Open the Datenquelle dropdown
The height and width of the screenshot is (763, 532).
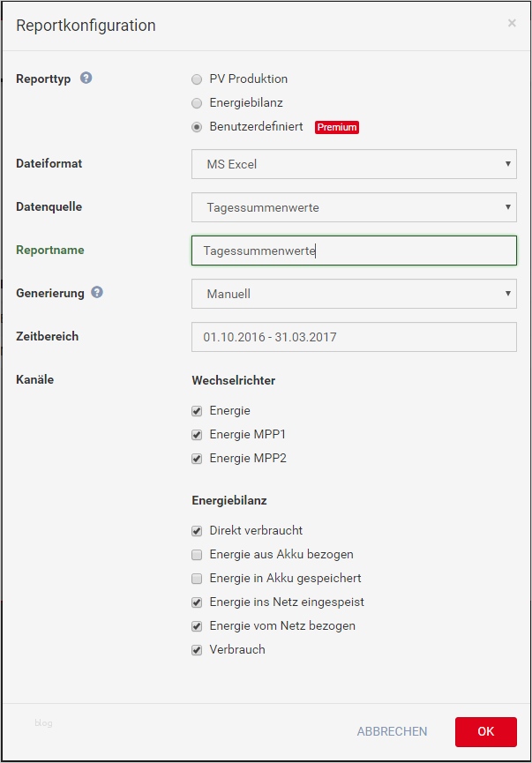coord(353,207)
